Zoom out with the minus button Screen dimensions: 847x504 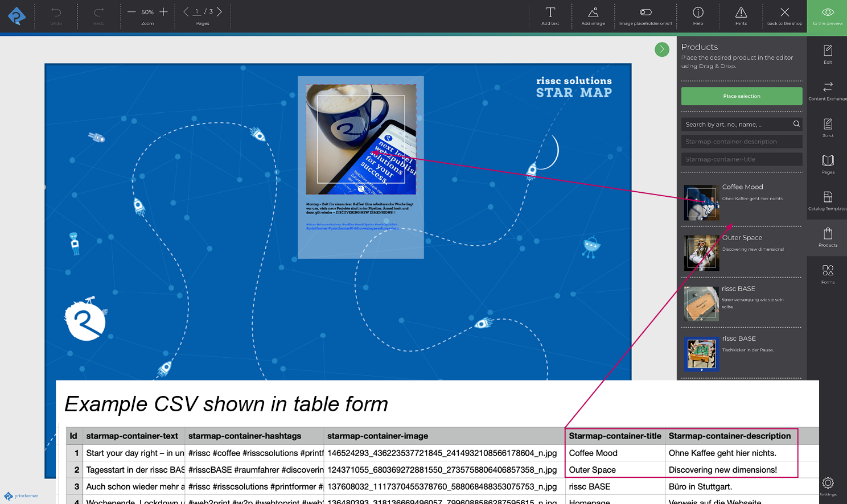pyautogui.click(x=131, y=12)
